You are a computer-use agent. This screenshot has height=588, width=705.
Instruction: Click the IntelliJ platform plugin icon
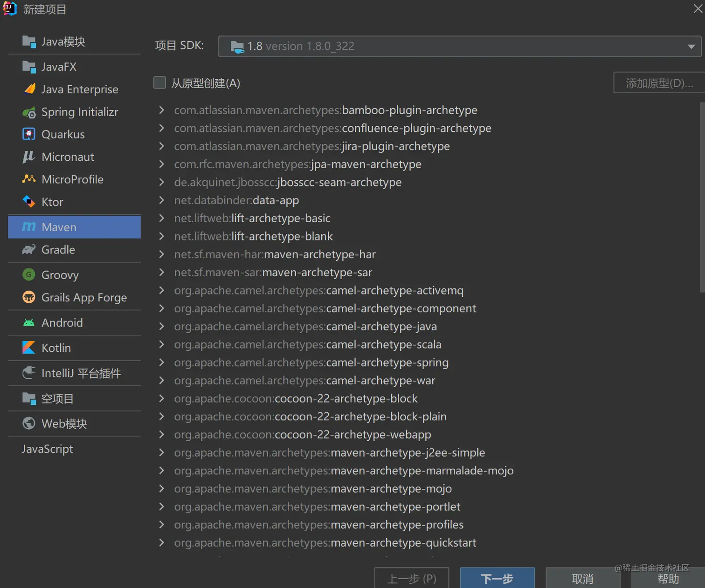(x=29, y=373)
